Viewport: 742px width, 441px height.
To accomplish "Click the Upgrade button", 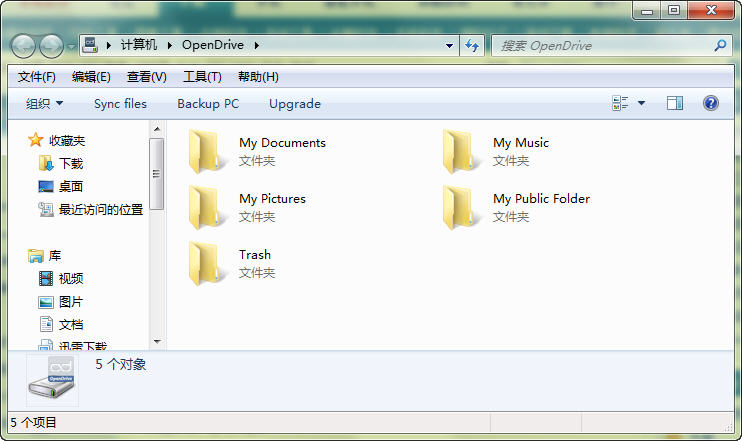I will pos(295,103).
